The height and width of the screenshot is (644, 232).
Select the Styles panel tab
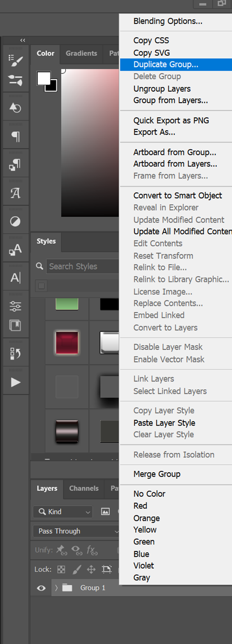46,241
